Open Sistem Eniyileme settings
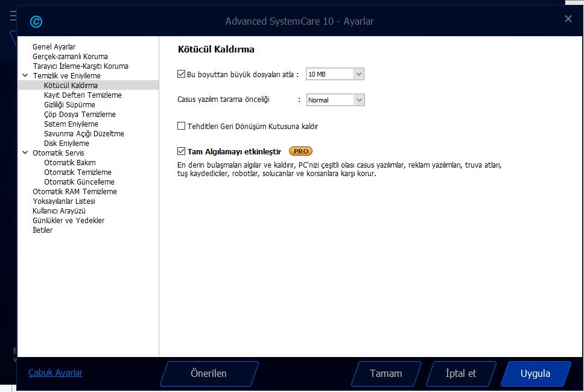The image size is (584, 392). coord(71,124)
